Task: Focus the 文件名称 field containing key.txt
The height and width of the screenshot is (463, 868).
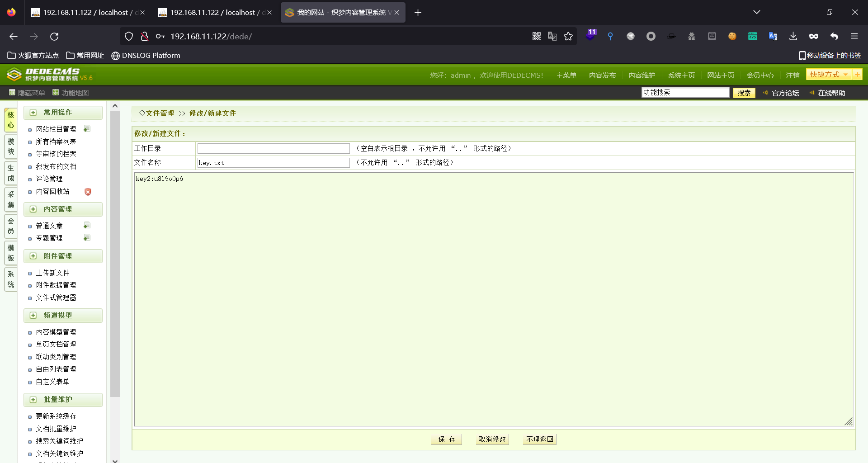Action: (274, 163)
